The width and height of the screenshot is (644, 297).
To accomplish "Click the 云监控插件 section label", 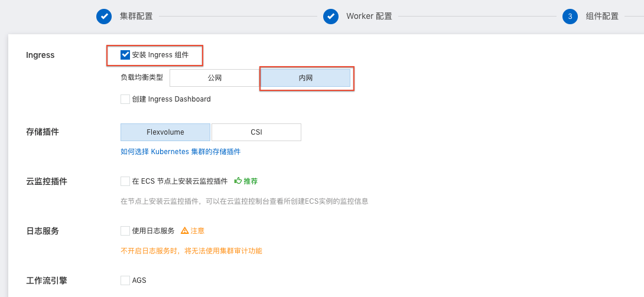I will pyautogui.click(x=47, y=181).
